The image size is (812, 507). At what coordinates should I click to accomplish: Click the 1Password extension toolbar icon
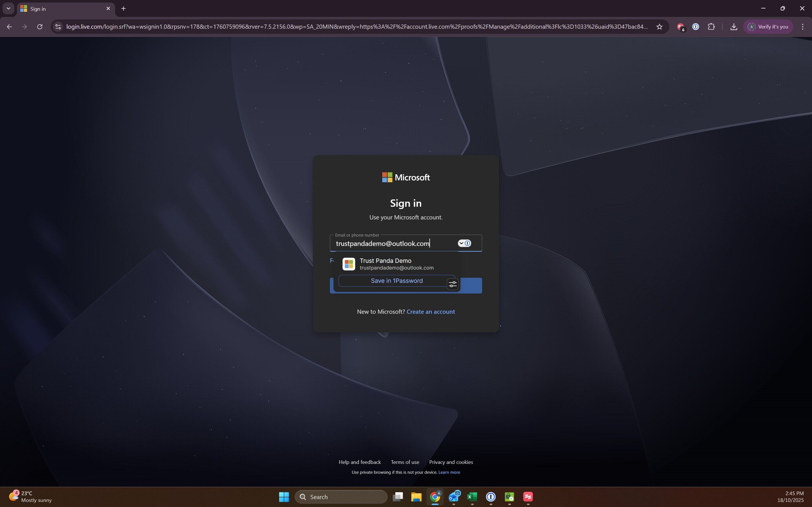point(696,26)
